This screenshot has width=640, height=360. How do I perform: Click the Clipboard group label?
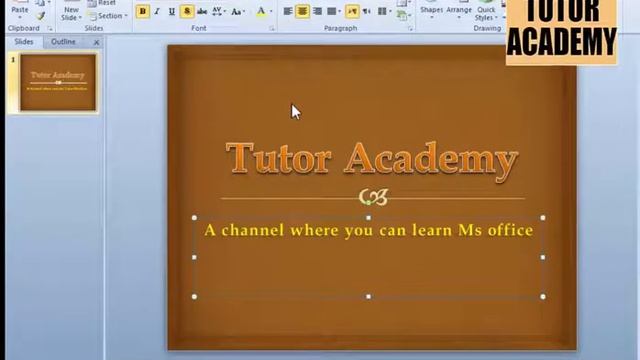(x=24, y=29)
